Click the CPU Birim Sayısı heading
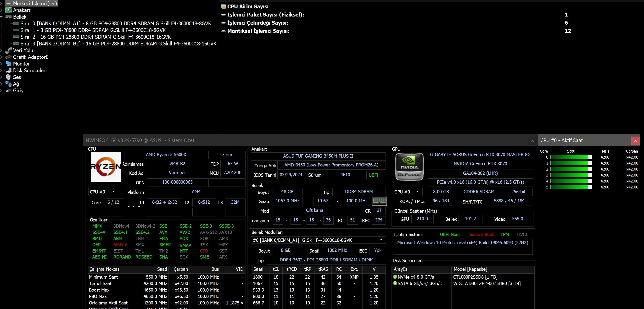This screenshot has width=644, height=309. (x=248, y=7)
